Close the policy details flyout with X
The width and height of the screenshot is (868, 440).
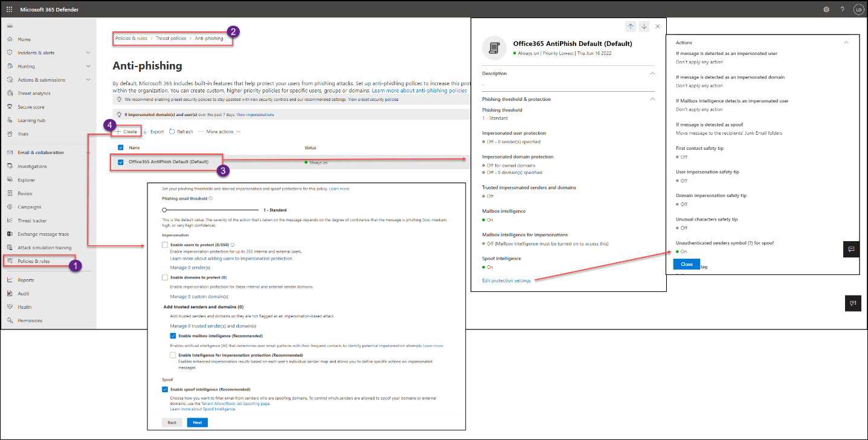[658, 26]
